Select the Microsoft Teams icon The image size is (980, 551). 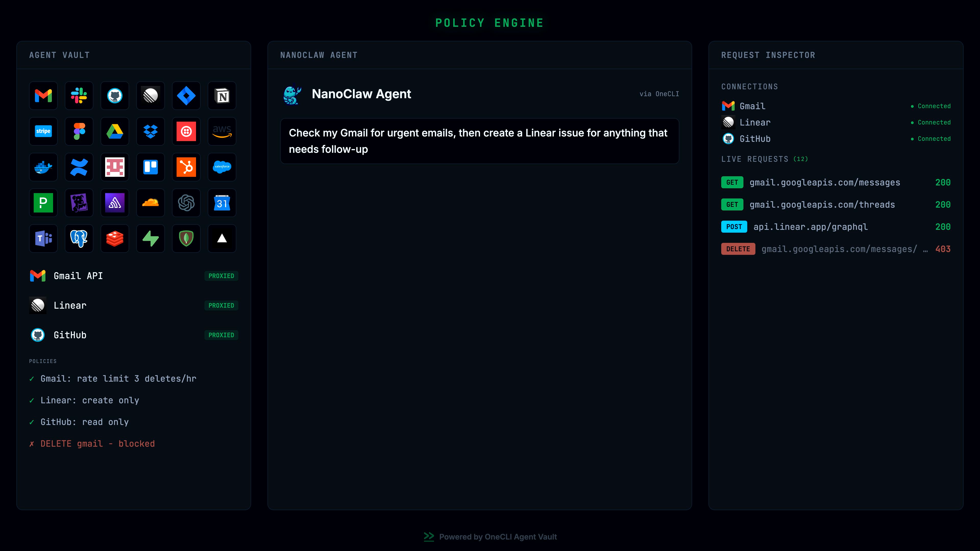[43, 239]
